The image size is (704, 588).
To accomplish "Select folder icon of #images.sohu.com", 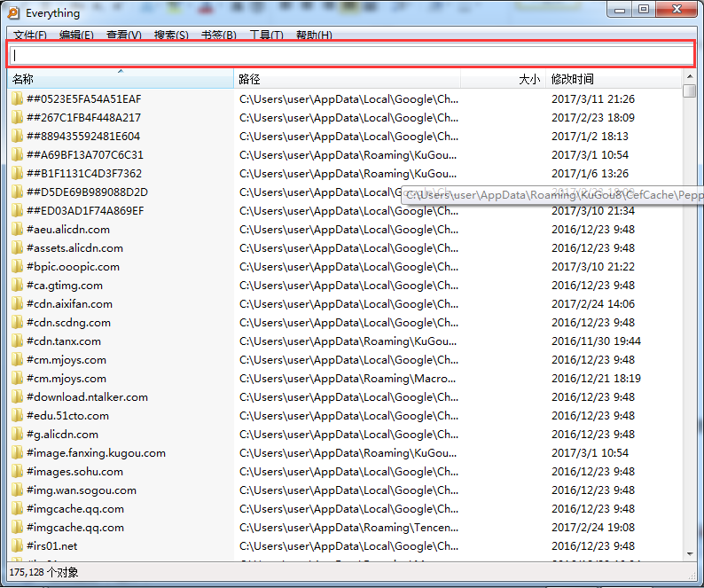I will pos(17,472).
